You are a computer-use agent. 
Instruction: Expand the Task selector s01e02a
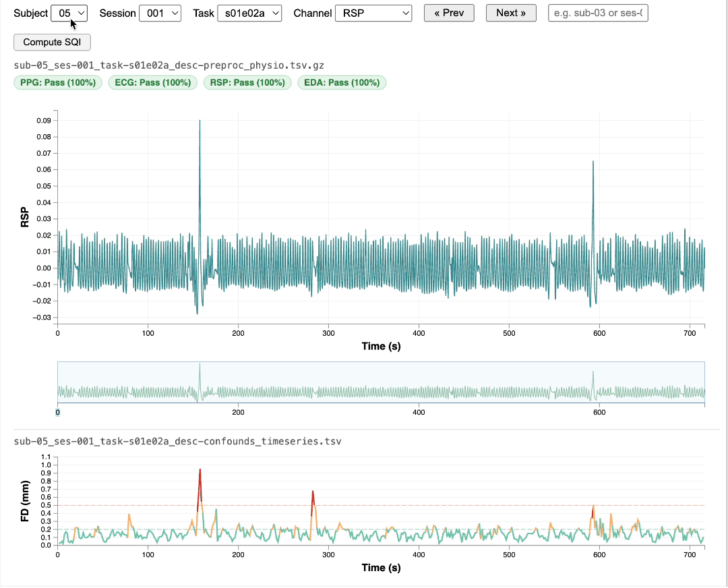(x=249, y=13)
